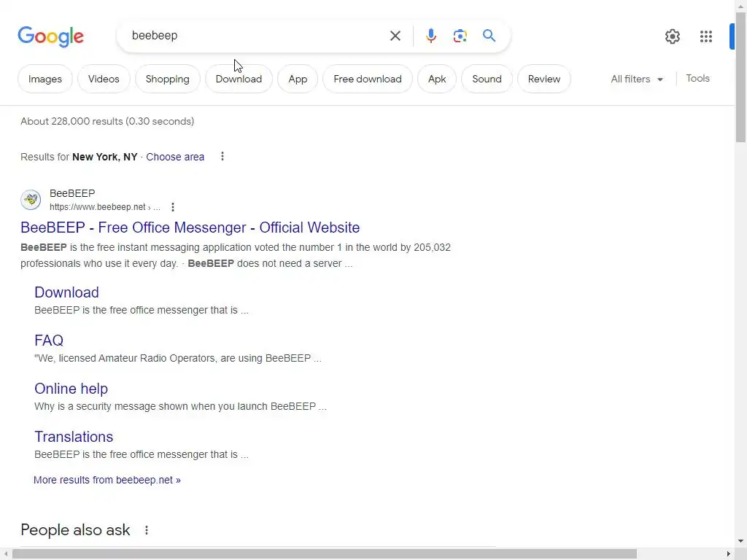
Task: Start voice search with the microphone icon
Action: (x=430, y=36)
